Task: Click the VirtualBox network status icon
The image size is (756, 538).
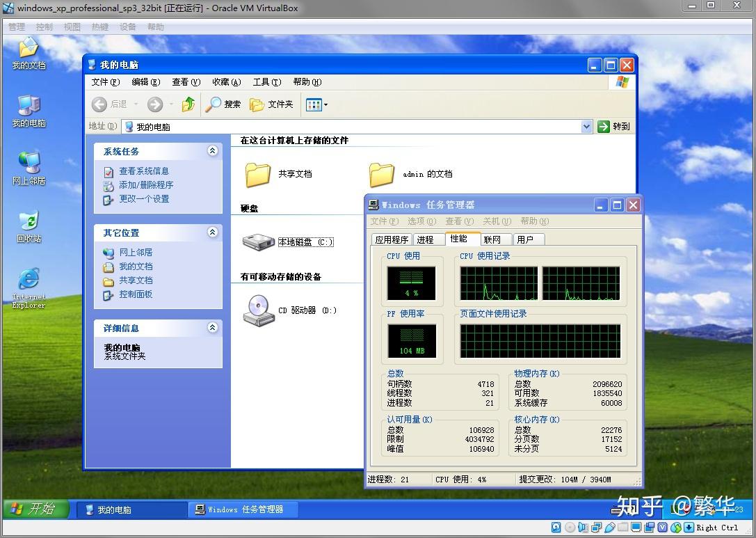Action: pyautogui.click(x=597, y=528)
